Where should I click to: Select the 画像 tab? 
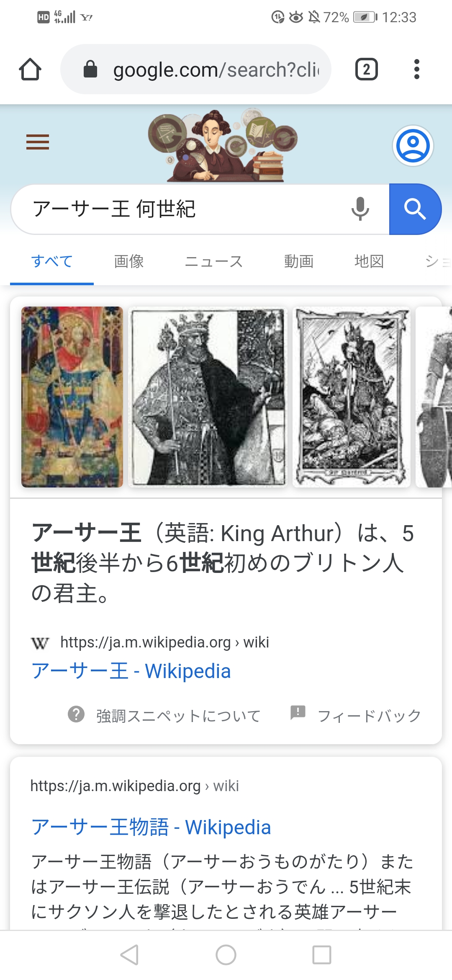(129, 261)
